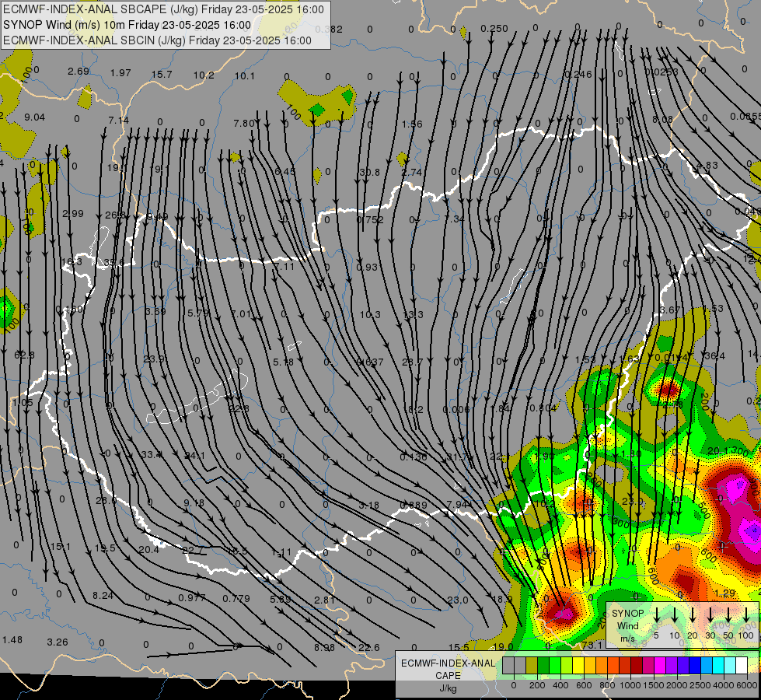Screen dimensions: 761x700
Task: Pick the pure blue swatch in CAPE scale
Action: (x=694, y=666)
